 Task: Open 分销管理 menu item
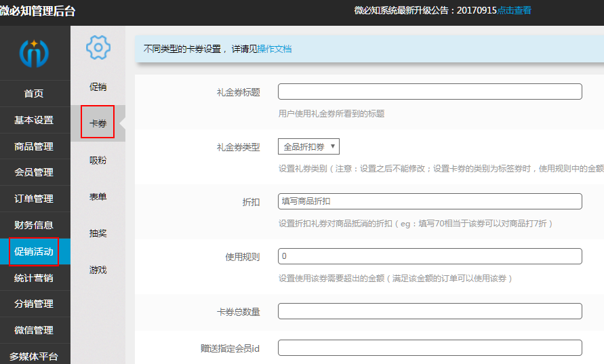[34, 304]
